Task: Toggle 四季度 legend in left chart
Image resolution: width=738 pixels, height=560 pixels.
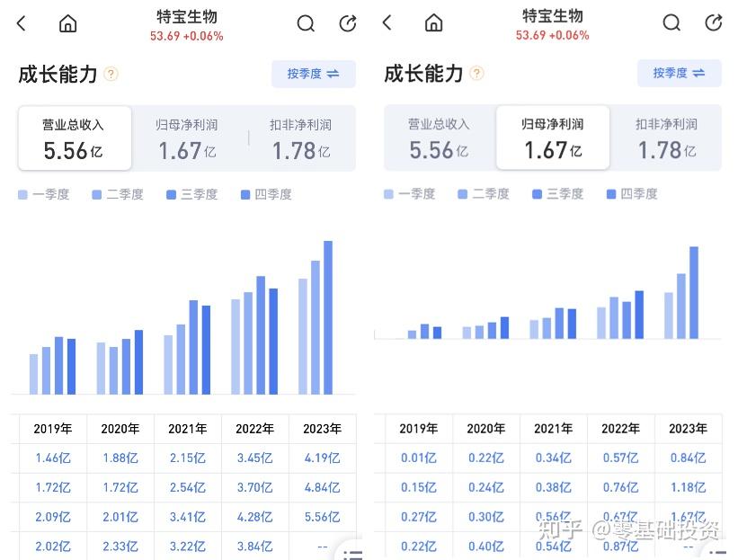Action: pos(266,194)
